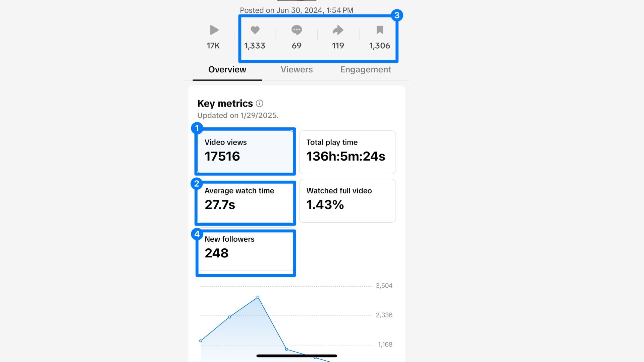Click the share arrow icon showing 119
644x362 pixels.
point(338,30)
